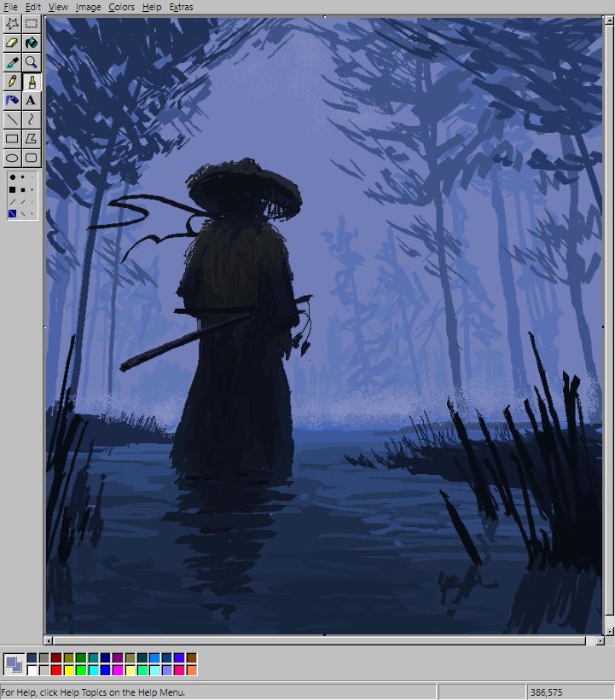Choose the large square brush shape
The width and height of the screenshot is (615, 700).
point(13,190)
